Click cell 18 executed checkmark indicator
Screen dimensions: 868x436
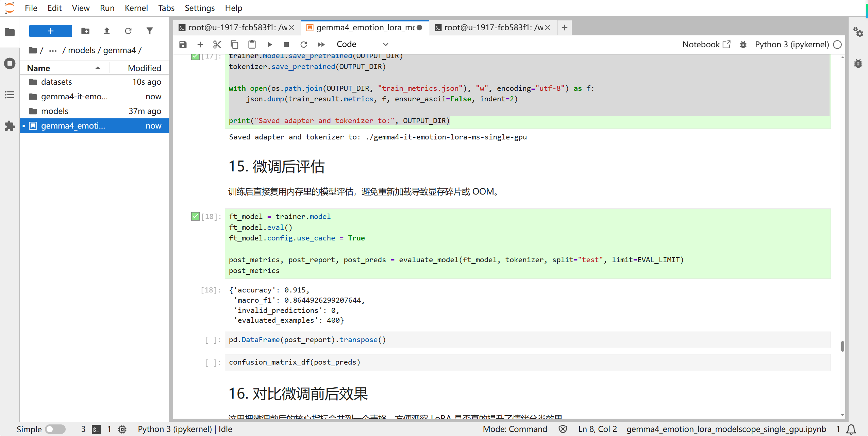coord(195,216)
